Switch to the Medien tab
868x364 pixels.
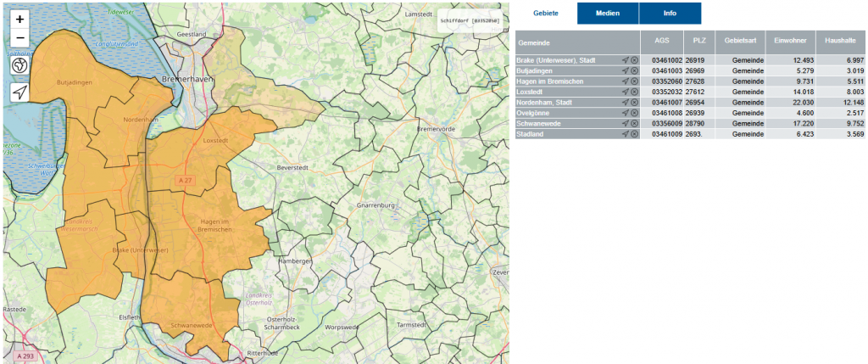point(608,14)
